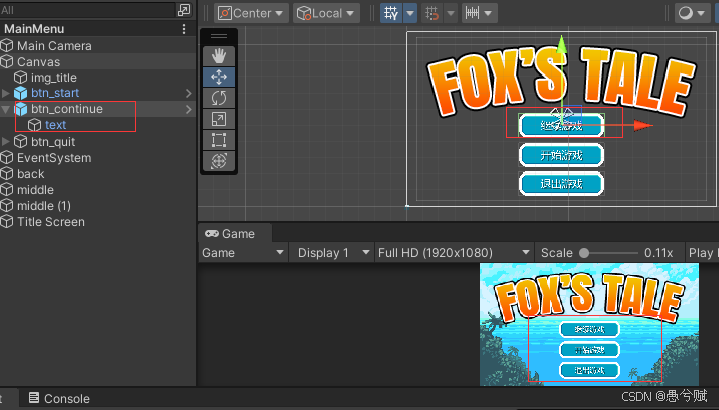Expand the btn_quit children

tap(6, 141)
